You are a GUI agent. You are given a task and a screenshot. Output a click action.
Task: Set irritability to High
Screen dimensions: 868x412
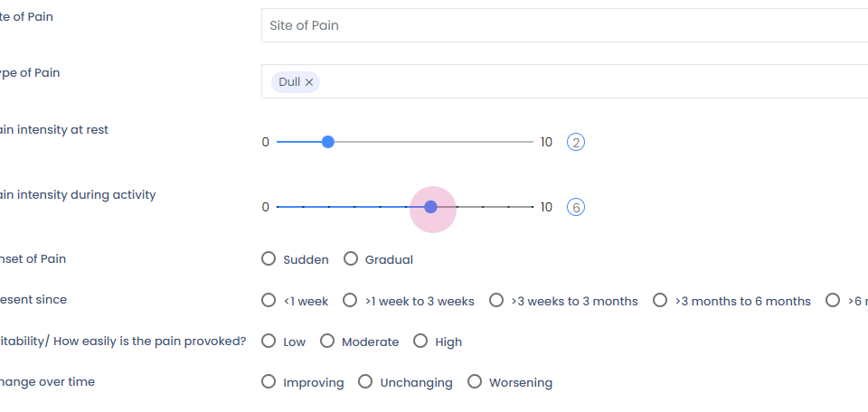pos(420,342)
